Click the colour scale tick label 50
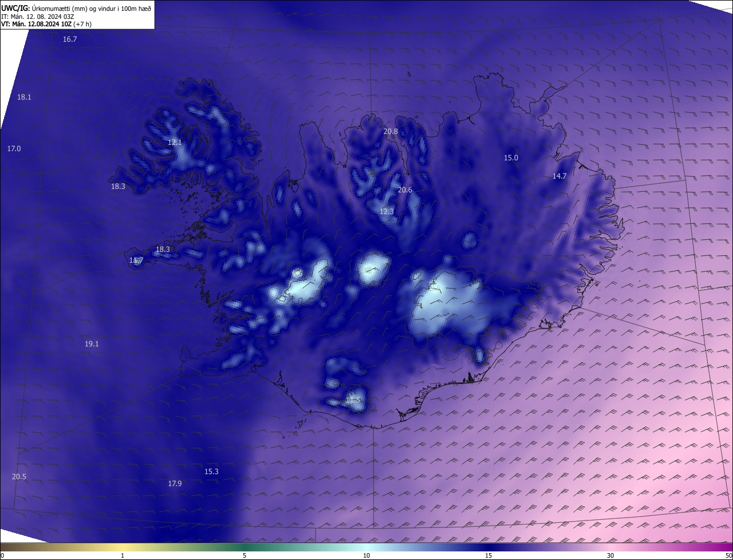This screenshot has width=733, height=560. [x=728, y=556]
